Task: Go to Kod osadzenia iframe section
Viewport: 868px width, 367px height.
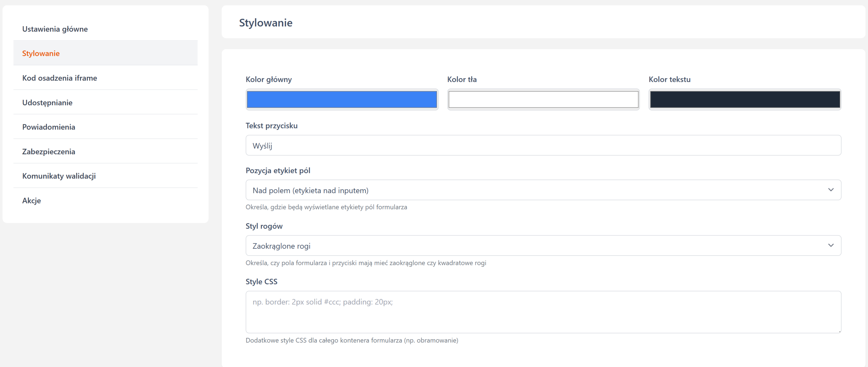Action: (59, 78)
